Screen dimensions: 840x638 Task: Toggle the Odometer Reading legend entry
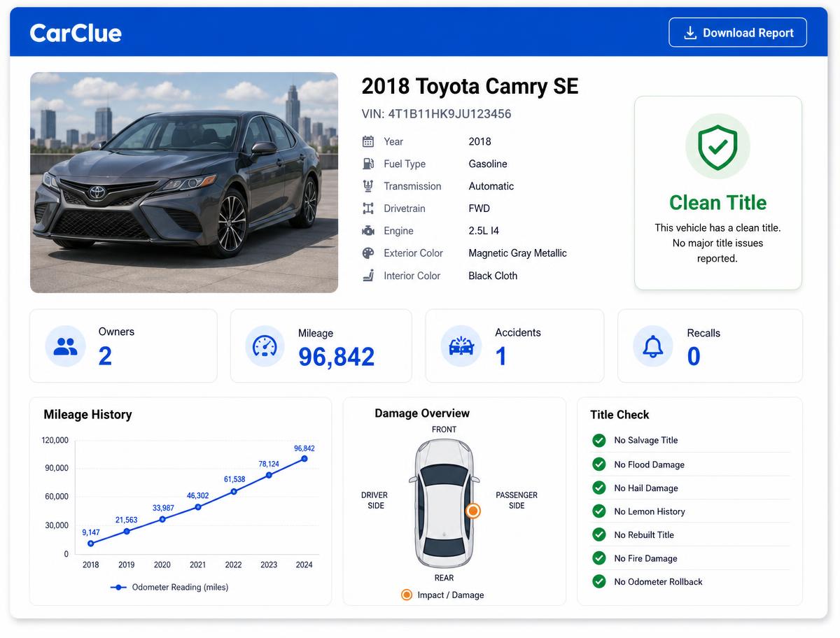[x=169, y=588]
